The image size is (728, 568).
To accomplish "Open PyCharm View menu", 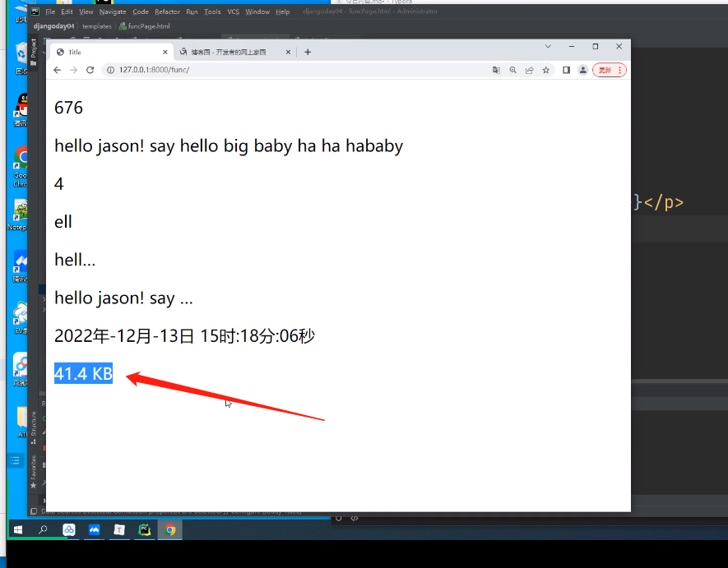I will tap(86, 12).
